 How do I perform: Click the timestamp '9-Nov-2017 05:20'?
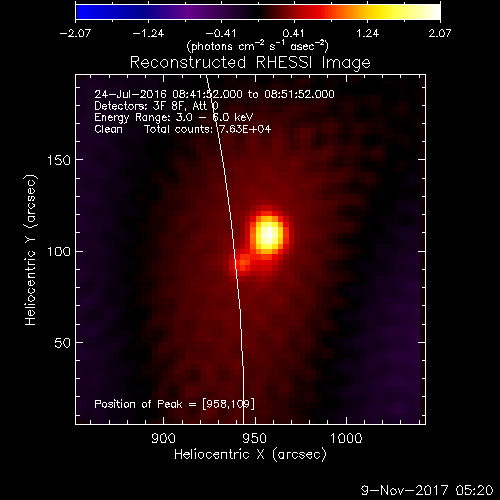point(427,490)
